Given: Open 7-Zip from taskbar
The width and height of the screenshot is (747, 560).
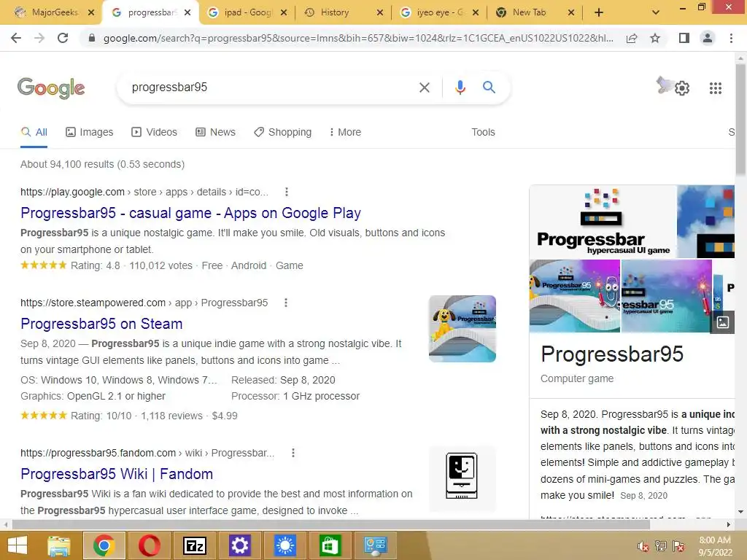Looking at the screenshot, I should tap(194, 545).
